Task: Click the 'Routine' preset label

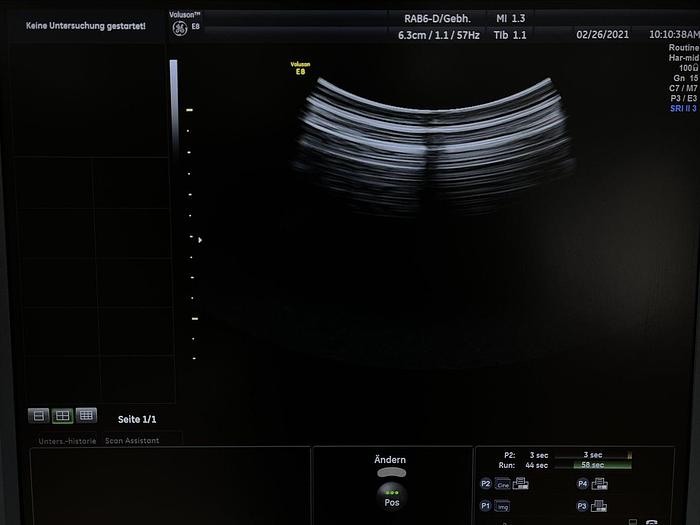Action: (683, 47)
